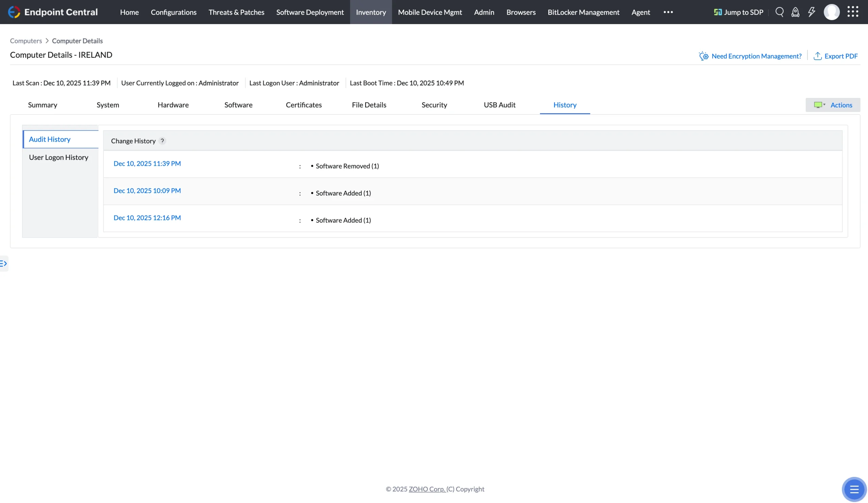Click Computer Details - IRELAND heading
Image resolution: width=868 pixels, height=503 pixels.
(61, 55)
